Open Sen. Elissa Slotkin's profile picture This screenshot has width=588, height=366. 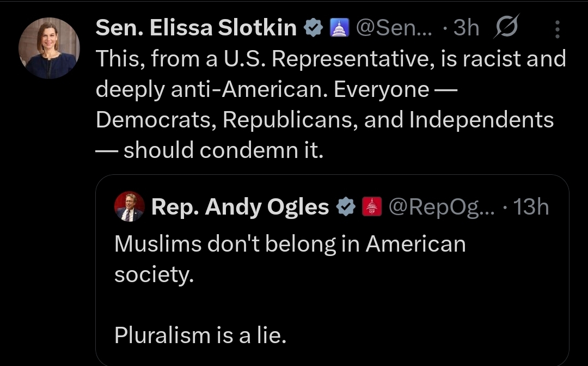point(49,48)
